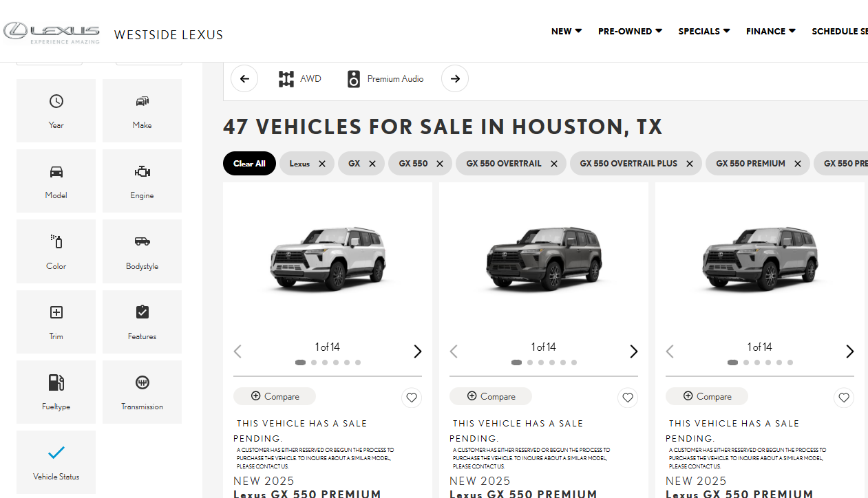Show next photo of second vehicle

tap(634, 351)
